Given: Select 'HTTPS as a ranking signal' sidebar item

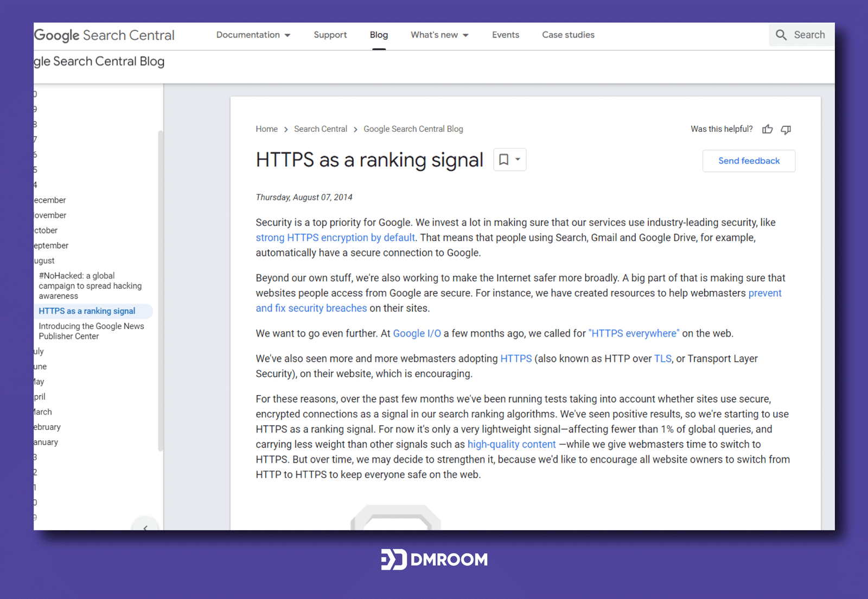Looking at the screenshot, I should pos(87,311).
